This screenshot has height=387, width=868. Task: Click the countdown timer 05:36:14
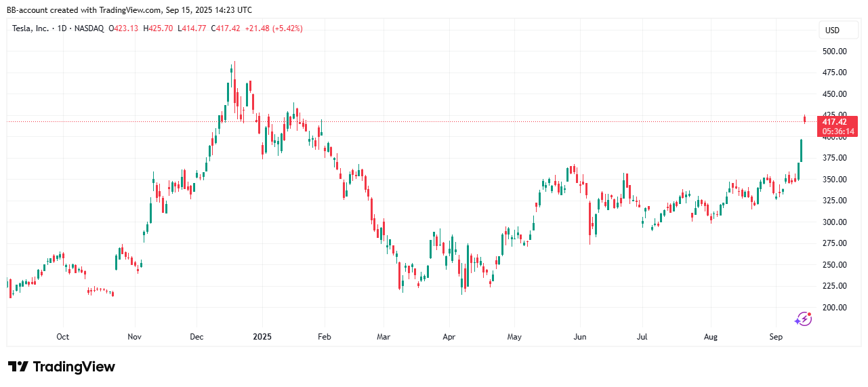(x=838, y=131)
